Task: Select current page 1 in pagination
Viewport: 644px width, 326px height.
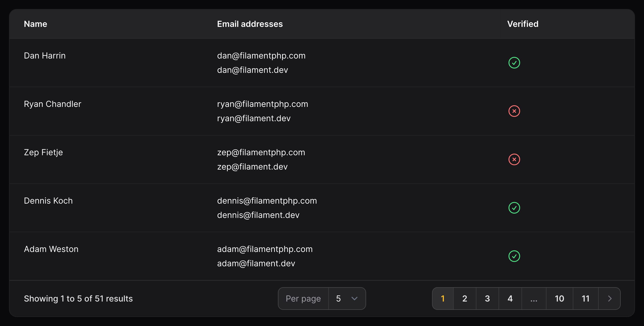Action: [443, 299]
